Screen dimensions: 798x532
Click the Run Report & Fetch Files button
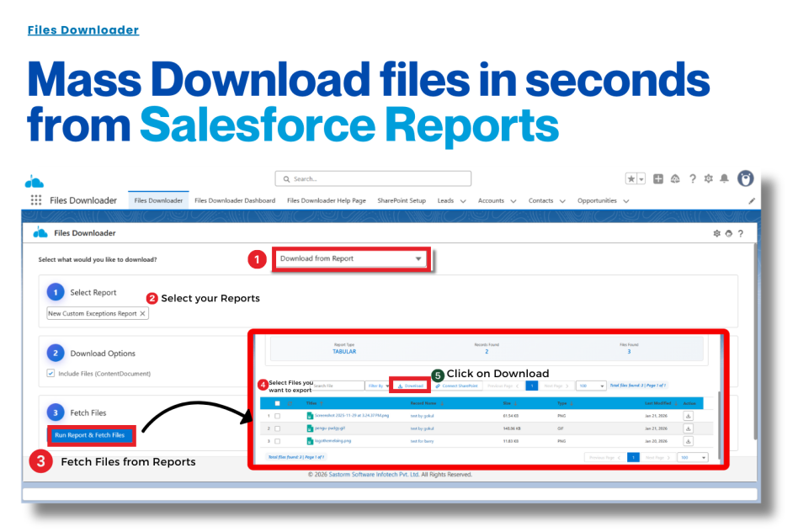(x=90, y=435)
